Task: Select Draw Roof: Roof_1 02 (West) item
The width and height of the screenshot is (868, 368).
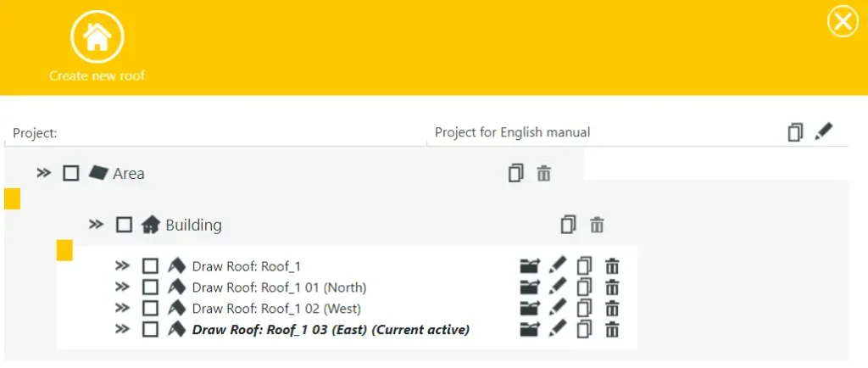Action: 276,308
